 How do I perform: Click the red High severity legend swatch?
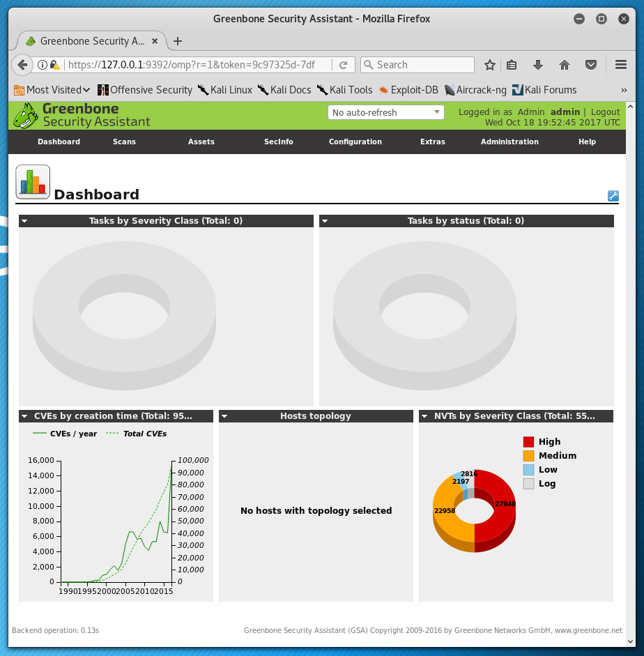528,442
